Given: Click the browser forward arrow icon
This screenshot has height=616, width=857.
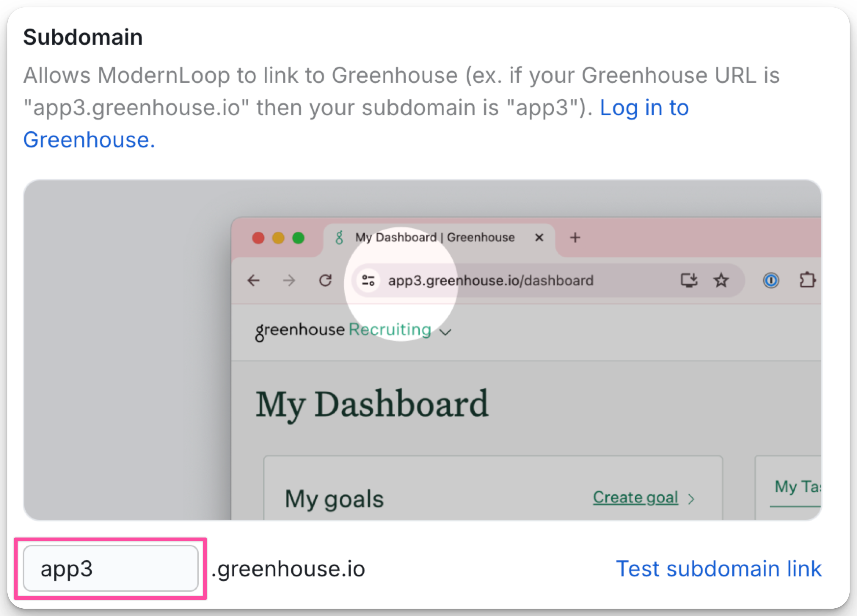Looking at the screenshot, I should (x=289, y=280).
